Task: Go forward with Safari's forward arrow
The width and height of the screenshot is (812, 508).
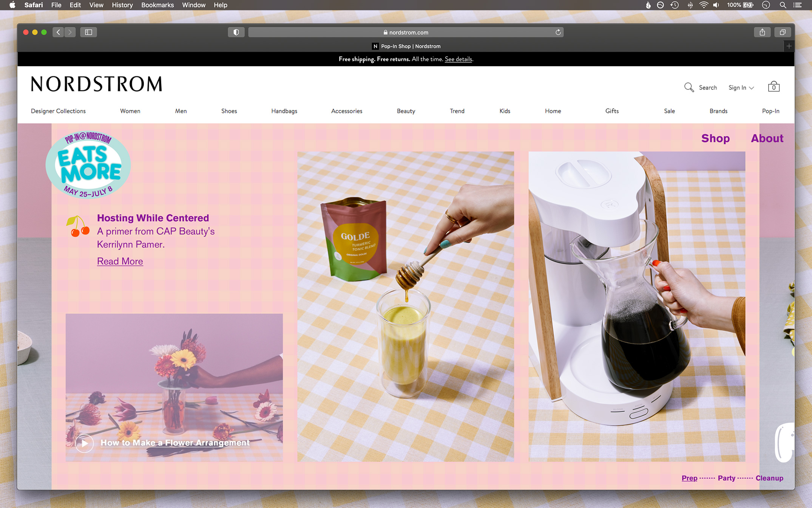Action: (x=70, y=32)
